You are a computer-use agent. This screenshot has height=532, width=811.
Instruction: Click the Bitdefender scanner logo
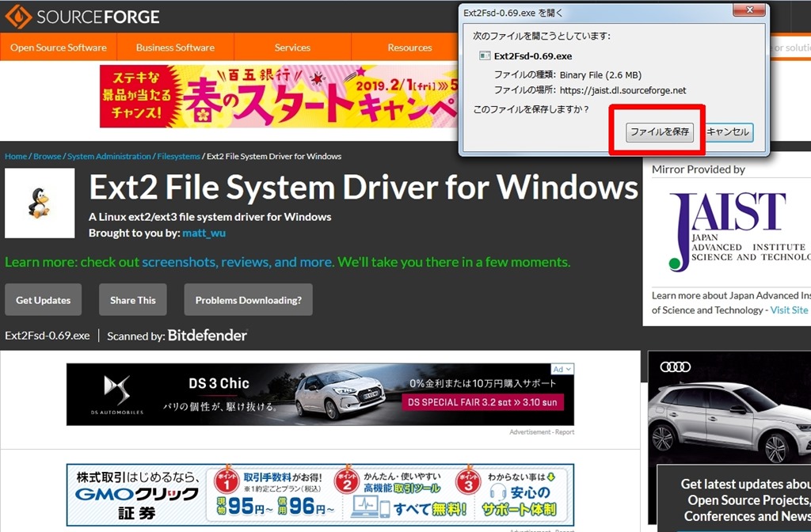[206, 336]
